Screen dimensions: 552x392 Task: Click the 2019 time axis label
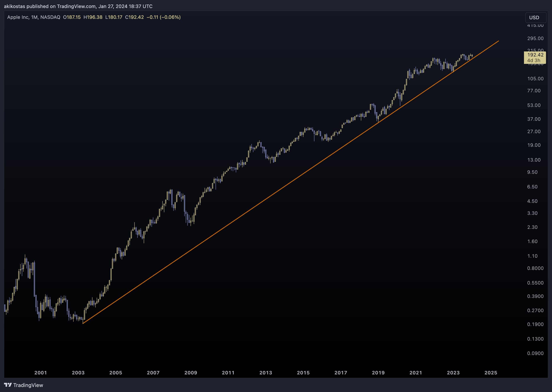(378, 372)
